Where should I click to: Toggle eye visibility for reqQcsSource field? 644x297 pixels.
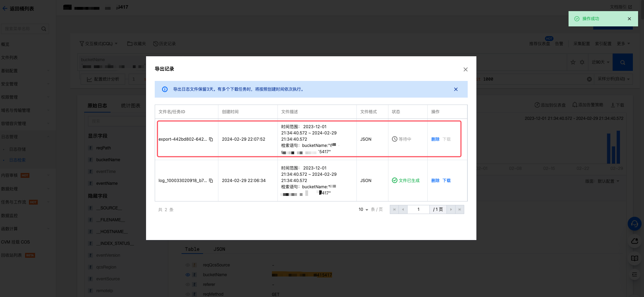click(188, 265)
